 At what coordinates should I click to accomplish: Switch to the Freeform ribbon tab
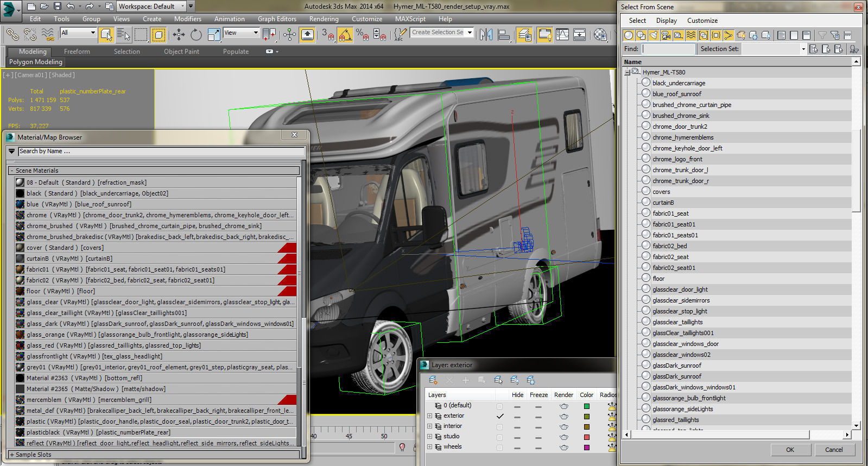click(77, 52)
